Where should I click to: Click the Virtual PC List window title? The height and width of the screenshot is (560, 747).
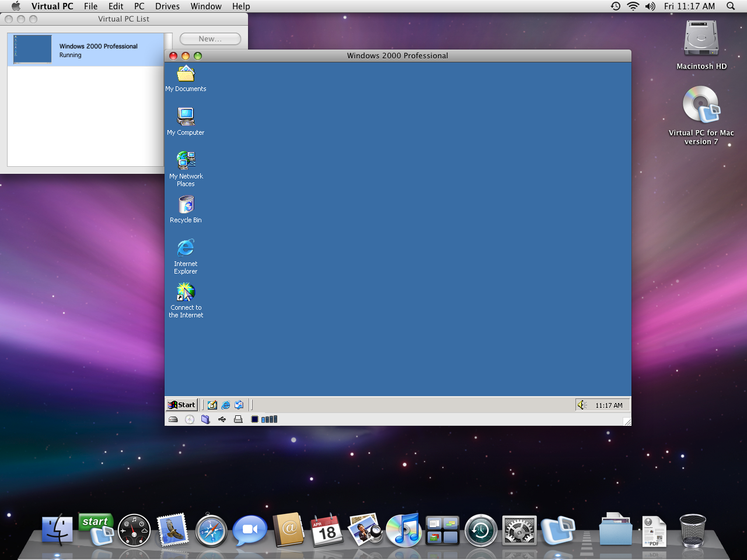124,19
